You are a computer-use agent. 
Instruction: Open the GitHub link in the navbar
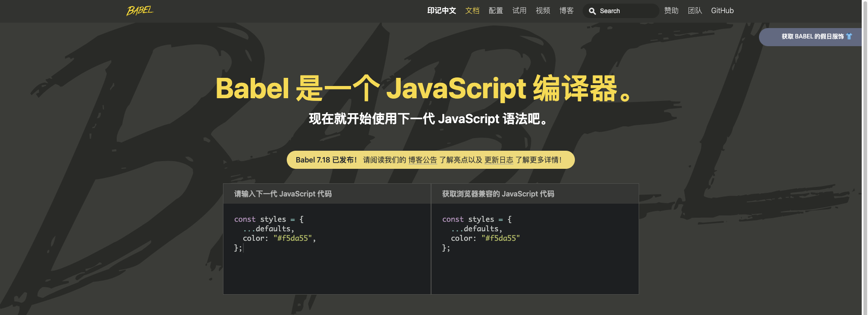(722, 11)
